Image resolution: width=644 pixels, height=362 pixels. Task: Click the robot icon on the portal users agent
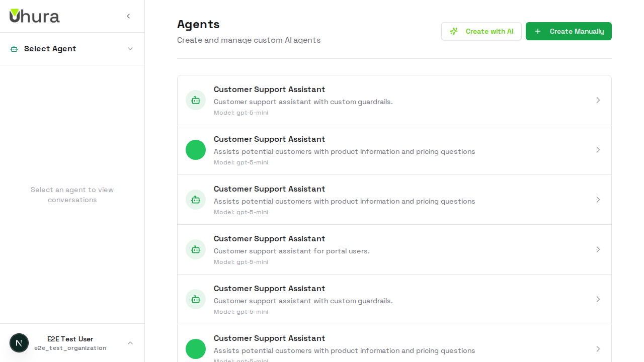196,249
